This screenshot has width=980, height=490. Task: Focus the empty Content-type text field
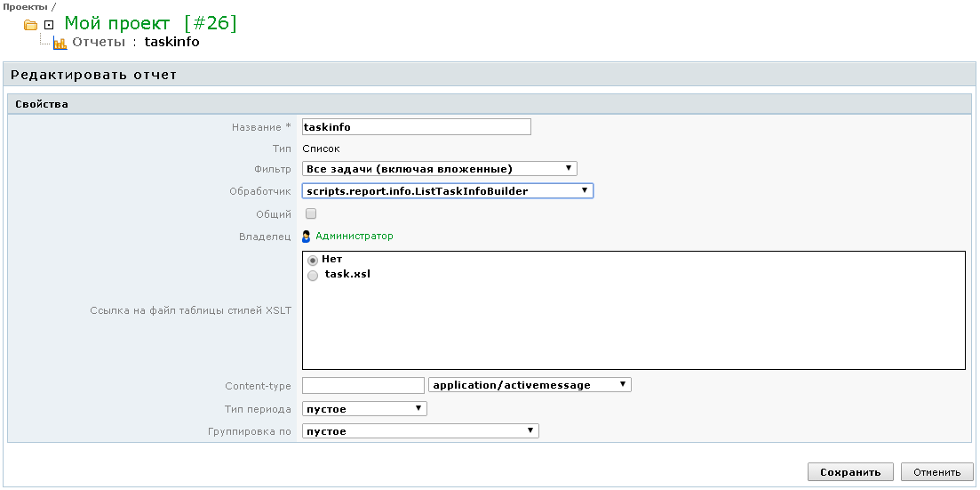pos(363,385)
